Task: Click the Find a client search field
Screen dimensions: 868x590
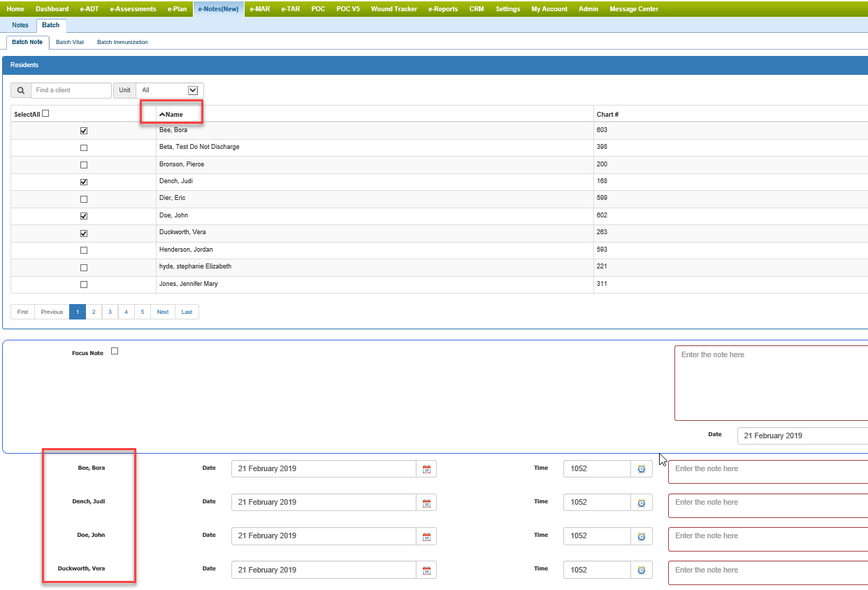Action: click(71, 90)
